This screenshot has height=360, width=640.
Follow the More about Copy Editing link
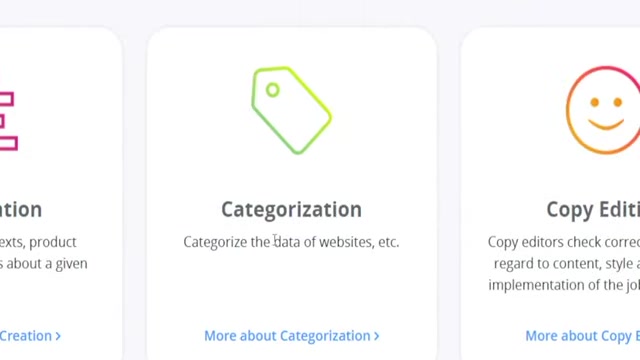[582, 336]
